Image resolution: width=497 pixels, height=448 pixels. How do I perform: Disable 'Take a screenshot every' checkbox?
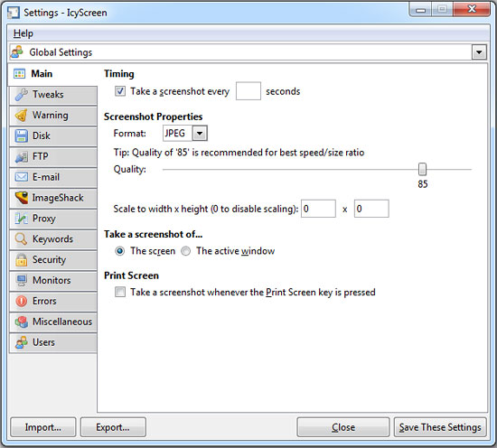120,91
